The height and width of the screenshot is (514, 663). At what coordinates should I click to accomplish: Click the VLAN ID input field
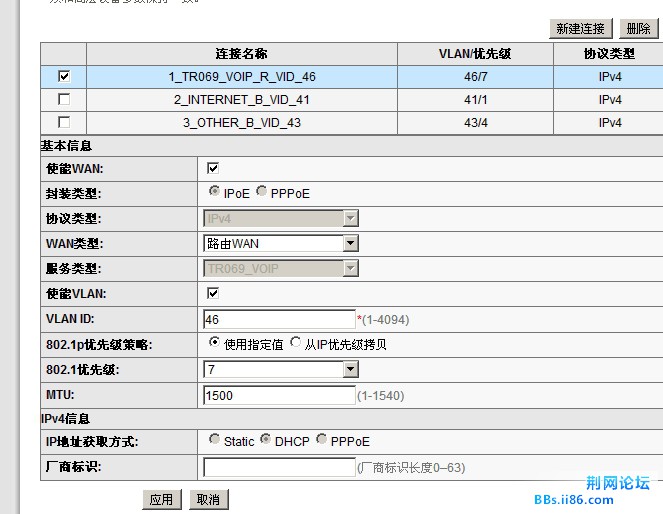point(279,319)
